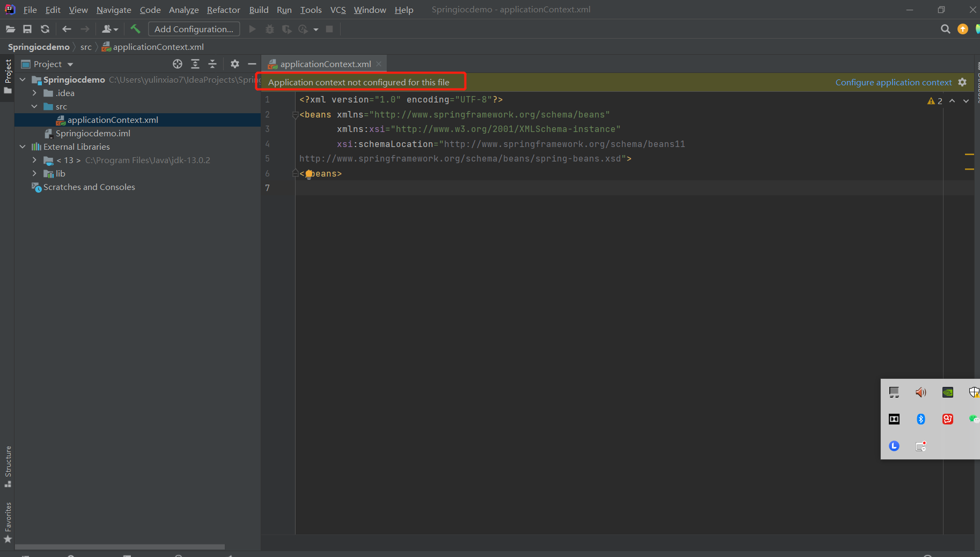Click the Save All disk icon
Screen dimensions: 980x557
tap(27, 29)
